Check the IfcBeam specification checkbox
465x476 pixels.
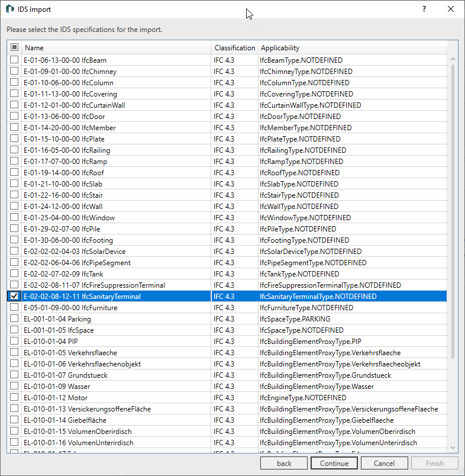point(14,60)
